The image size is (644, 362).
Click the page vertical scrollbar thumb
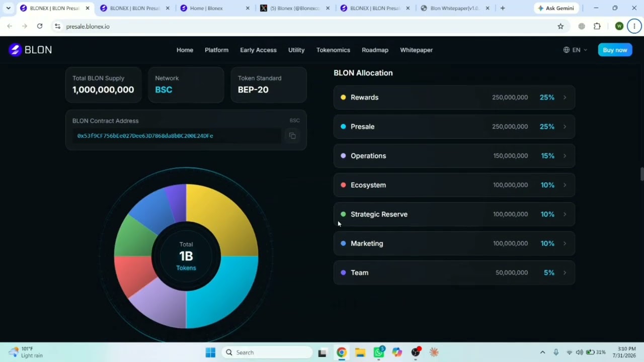[x=641, y=174]
